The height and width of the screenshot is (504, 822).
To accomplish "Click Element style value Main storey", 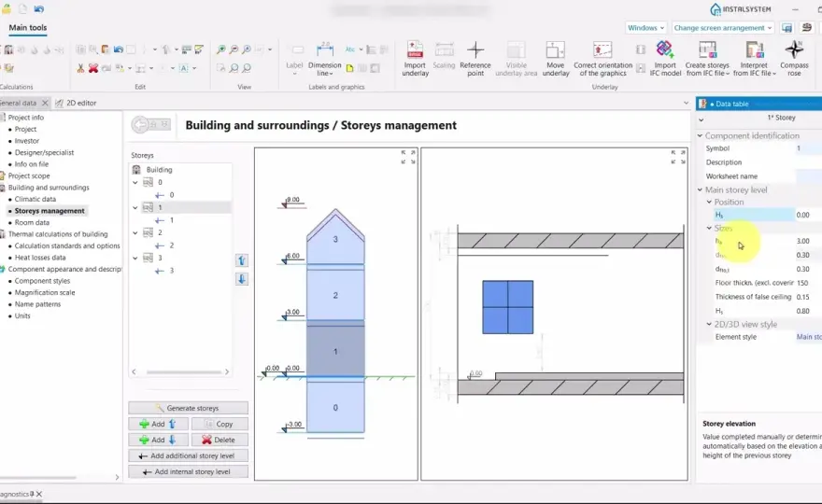I will click(809, 337).
